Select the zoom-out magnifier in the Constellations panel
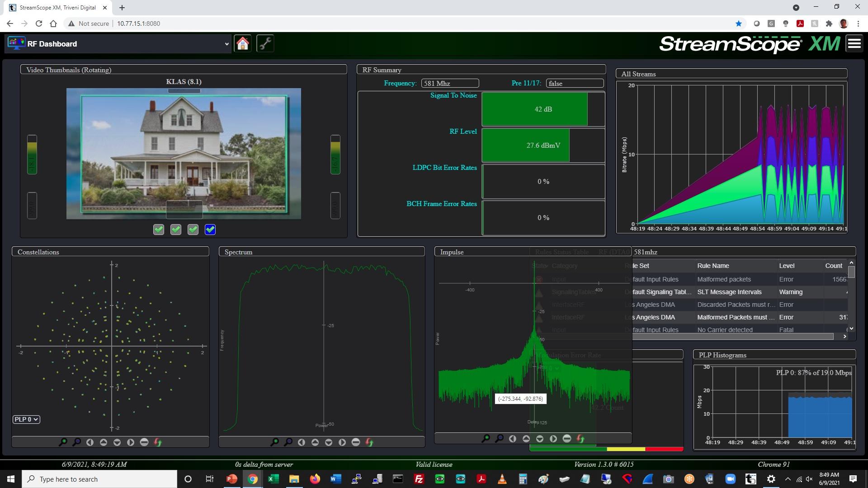This screenshot has height=488, width=868. pyautogui.click(x=77, y=442)
